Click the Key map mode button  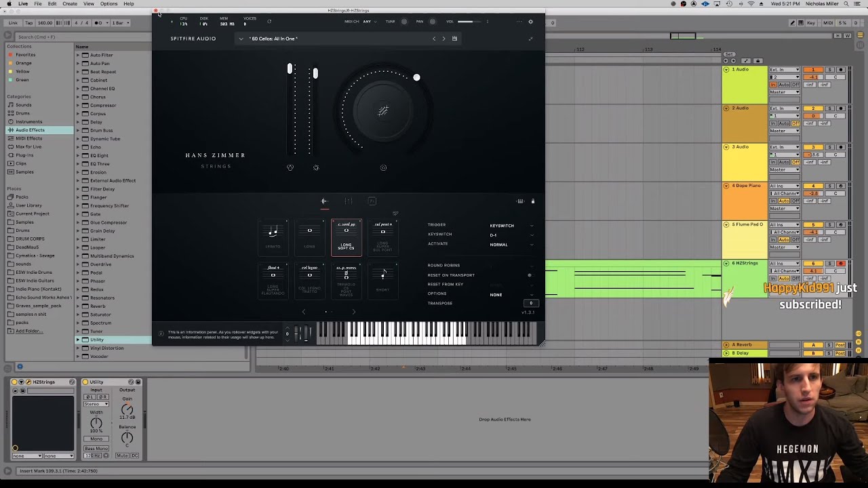point(811,23)
